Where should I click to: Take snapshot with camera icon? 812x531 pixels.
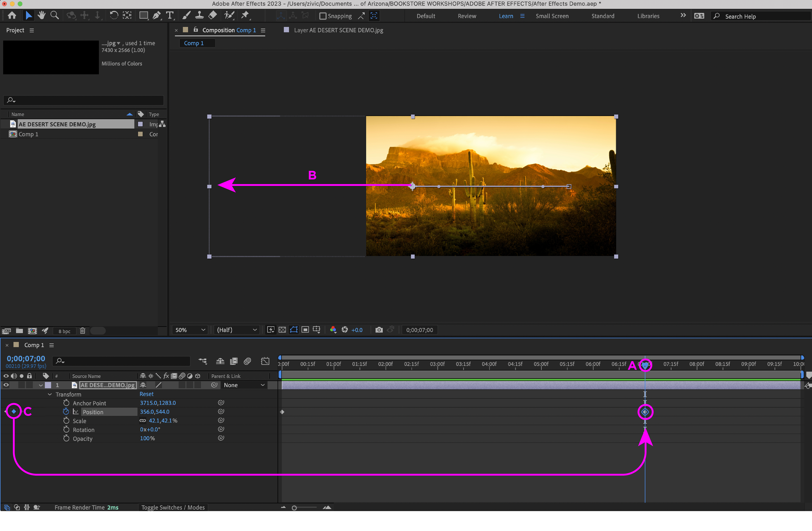[379, 330]
